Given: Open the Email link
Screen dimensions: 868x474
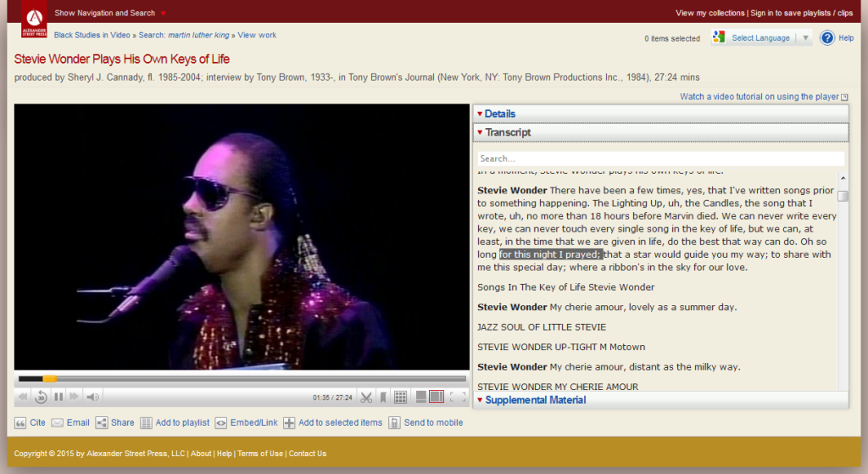Looking at the screenshot, I should coord(78,422).
